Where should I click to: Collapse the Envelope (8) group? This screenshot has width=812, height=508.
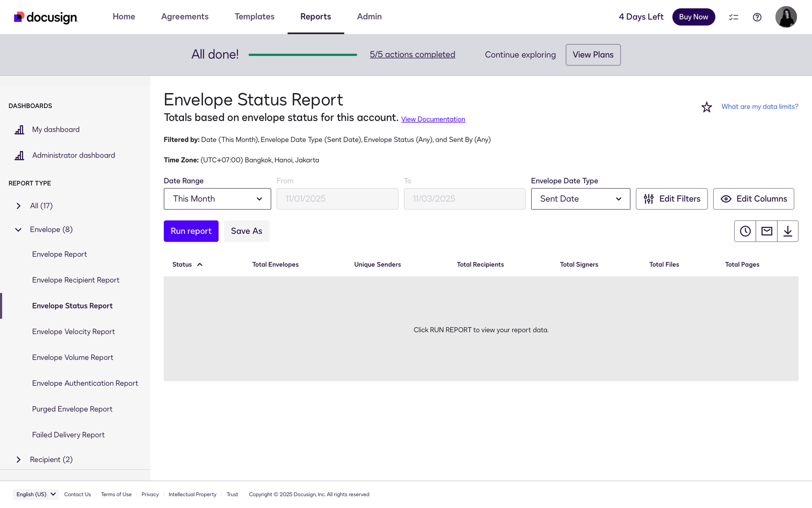pos(18,229)
